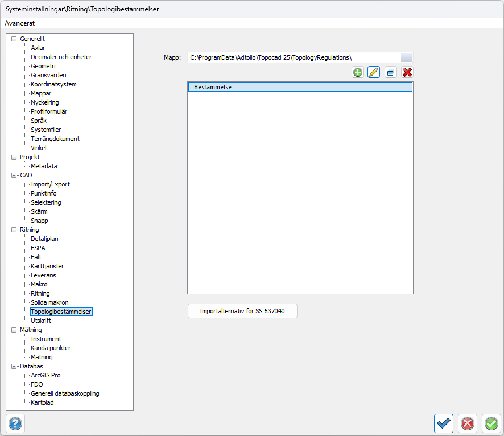Click the red X delete regulation icon

407,72
